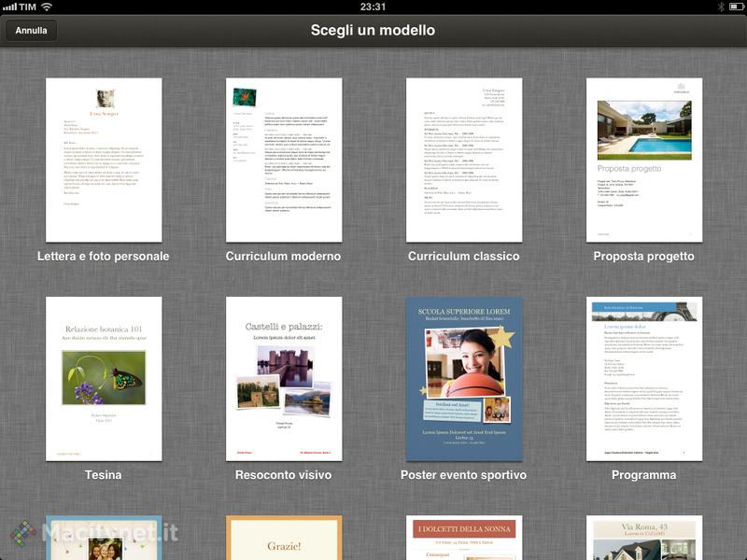Tap the 'Scegli un modello' title
The height and width of the screenshot is (560, 747).
coord(373,30)
